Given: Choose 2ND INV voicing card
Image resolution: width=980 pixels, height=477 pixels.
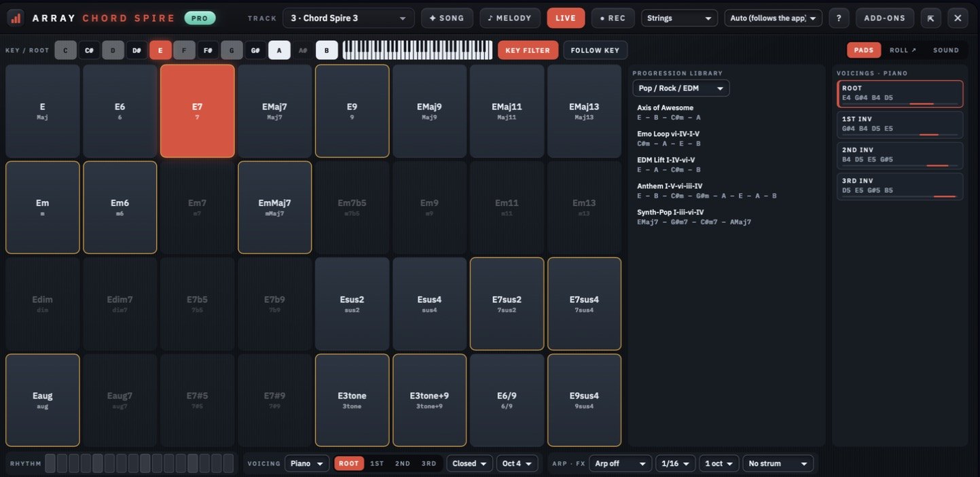Looking at the screenshot, I should 901,156.
